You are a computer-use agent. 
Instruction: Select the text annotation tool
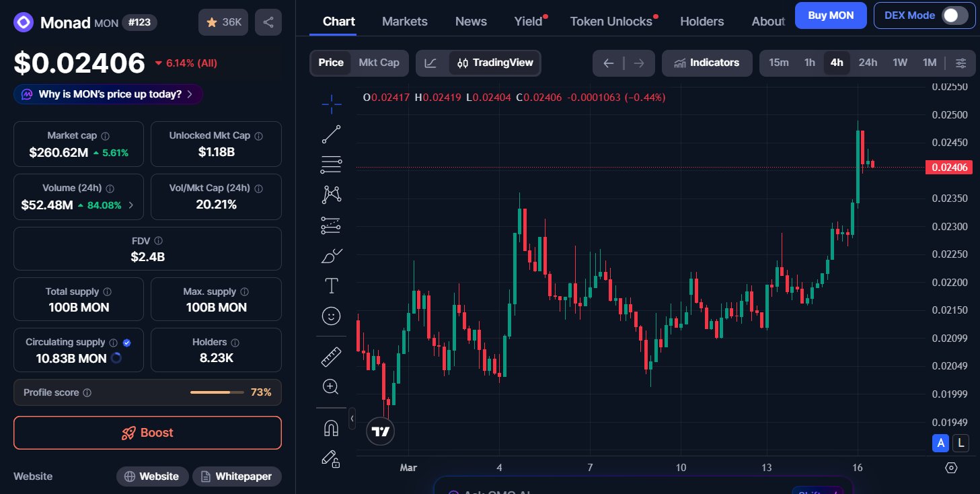click(331, 286)
